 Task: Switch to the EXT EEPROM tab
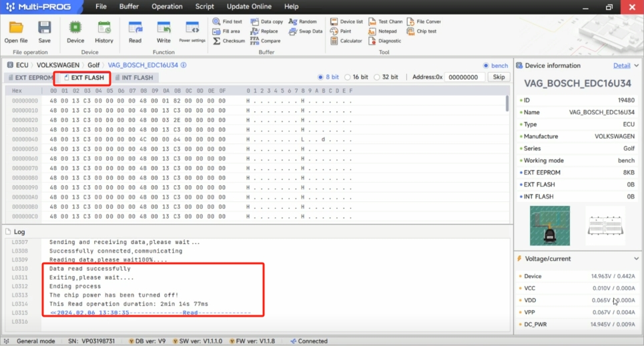30,77
